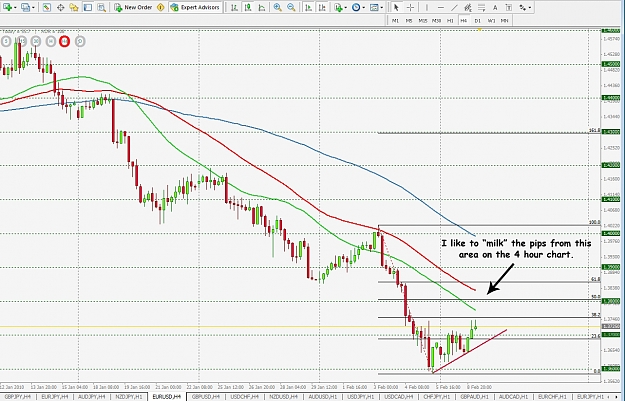Switch chart to line chart mode

click(262, 7)
